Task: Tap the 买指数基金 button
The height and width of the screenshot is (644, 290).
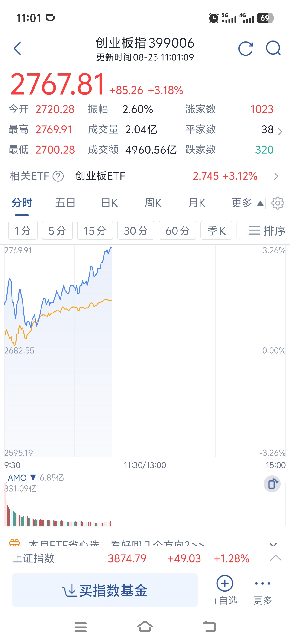Action: 105,590
